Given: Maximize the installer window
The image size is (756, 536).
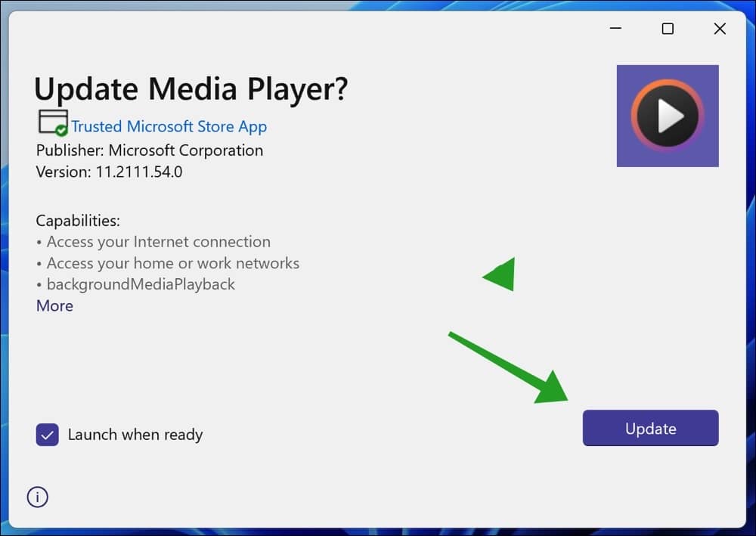Looking at the screenshot, I should point(668,29).
